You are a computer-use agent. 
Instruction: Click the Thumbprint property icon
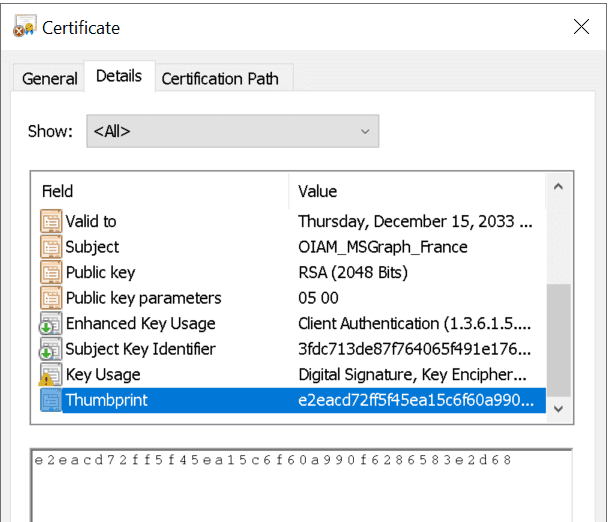click(x=50, y=401)
